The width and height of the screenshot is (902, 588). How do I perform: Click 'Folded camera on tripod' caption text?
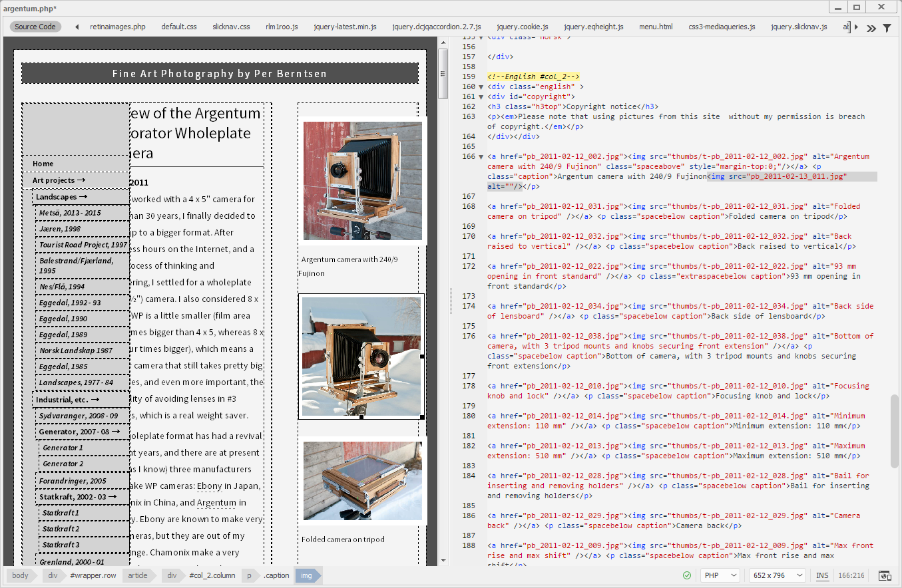(x=343, y=539)
